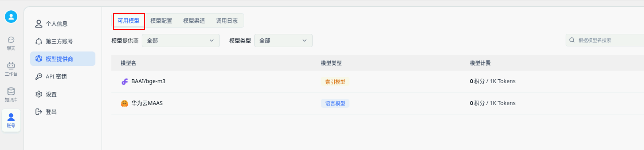Expand the 模型类型 filter dropdown
This screenshot has width=644, height=150.
click(283, 41)
